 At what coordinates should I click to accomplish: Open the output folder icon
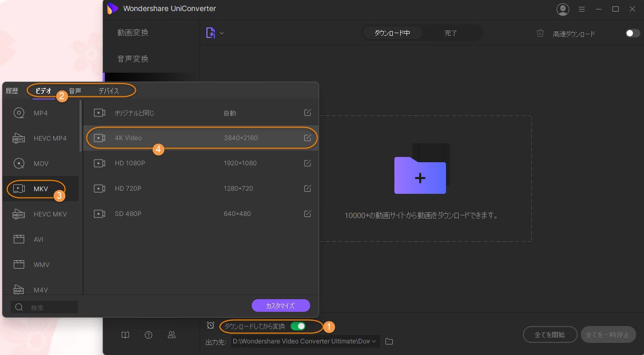click(x=389, y=341)
